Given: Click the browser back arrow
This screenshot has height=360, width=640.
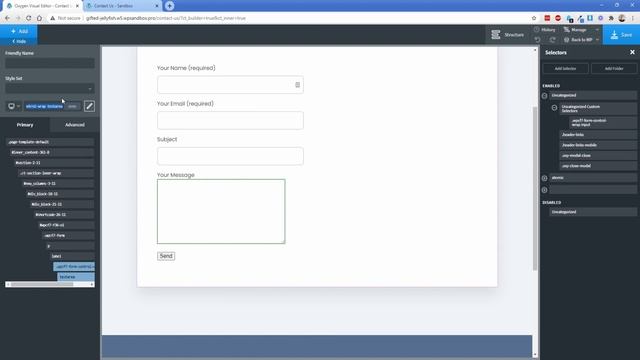Looking at the screenshot, I should (x=7, y=18).
